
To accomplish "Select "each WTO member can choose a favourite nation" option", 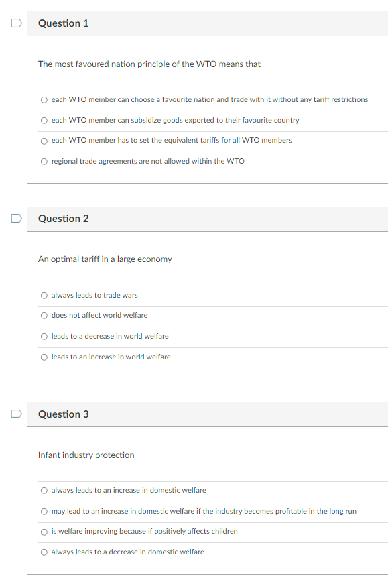I will pos(44,99).
